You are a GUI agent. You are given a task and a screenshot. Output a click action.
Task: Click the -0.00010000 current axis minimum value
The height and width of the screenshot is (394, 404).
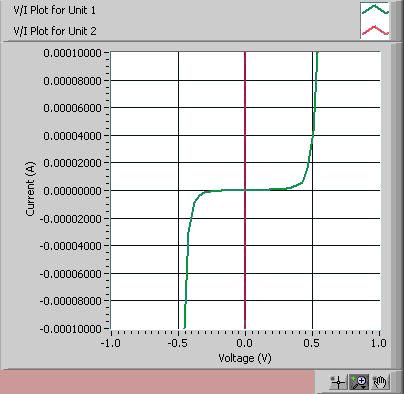coord(71,329)
